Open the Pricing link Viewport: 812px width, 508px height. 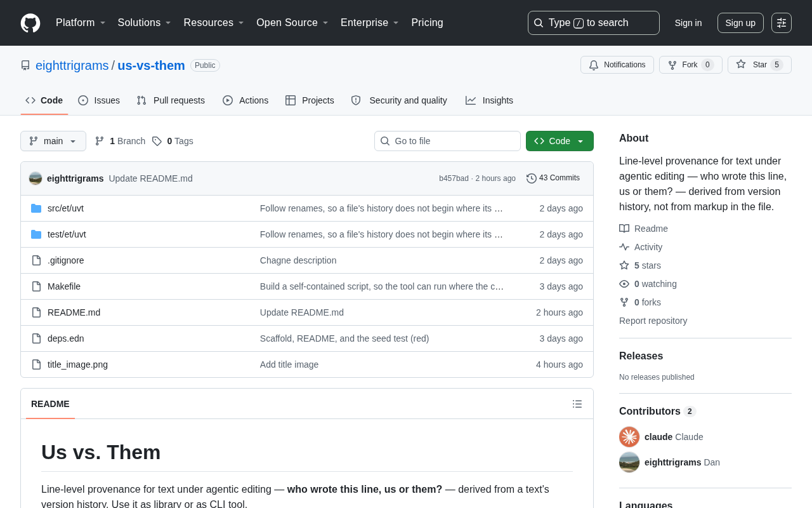click(x=427, y=23)
